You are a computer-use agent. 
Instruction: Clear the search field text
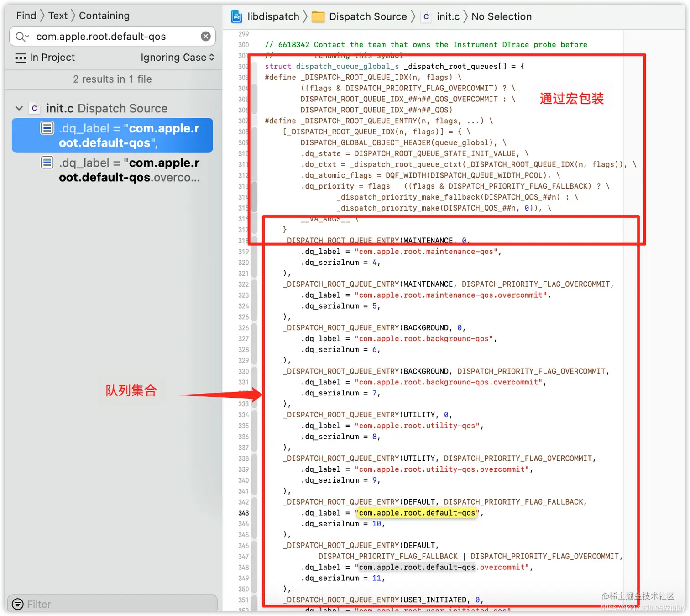click(206, 36)
